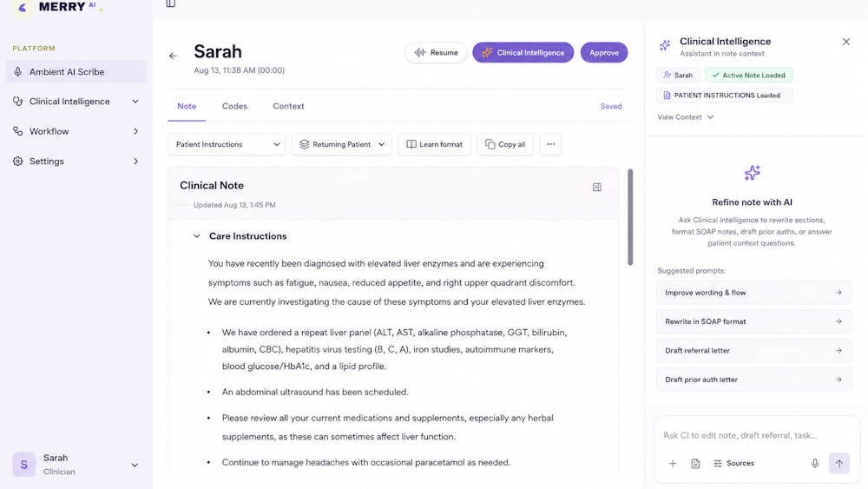The height and width of the screenshot is (489, 868).
Task: Click the microphone icon beside Ambient AI Scribe
Action: [x=17, y=72]
